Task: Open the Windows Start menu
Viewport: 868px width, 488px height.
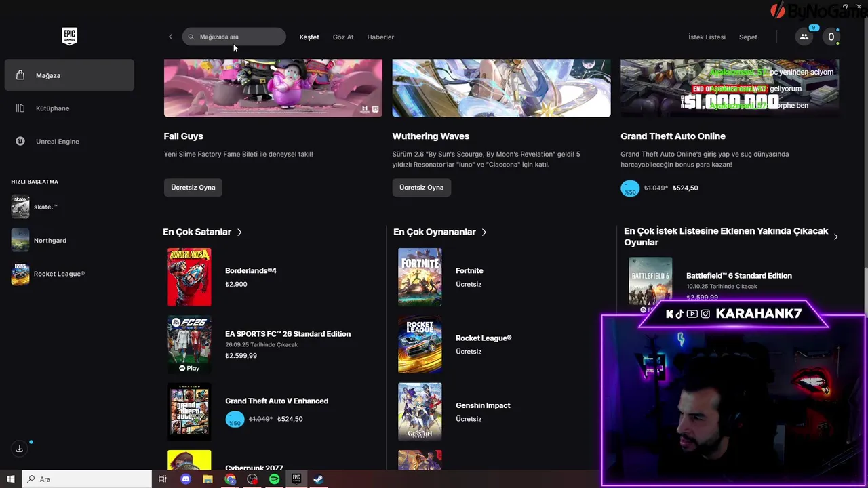Action: (x=11, y=479)
